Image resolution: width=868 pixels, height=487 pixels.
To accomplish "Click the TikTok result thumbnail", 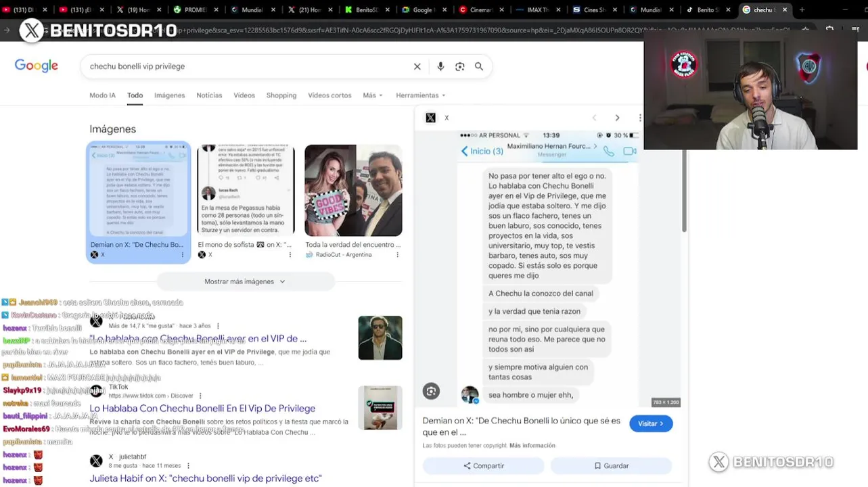I will point(380,408).
